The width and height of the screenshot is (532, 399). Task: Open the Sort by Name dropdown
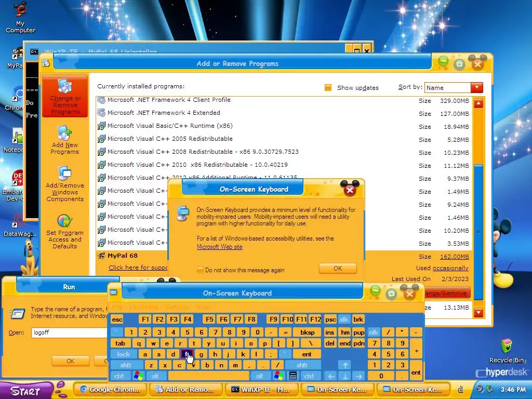(x=477, y=87)
